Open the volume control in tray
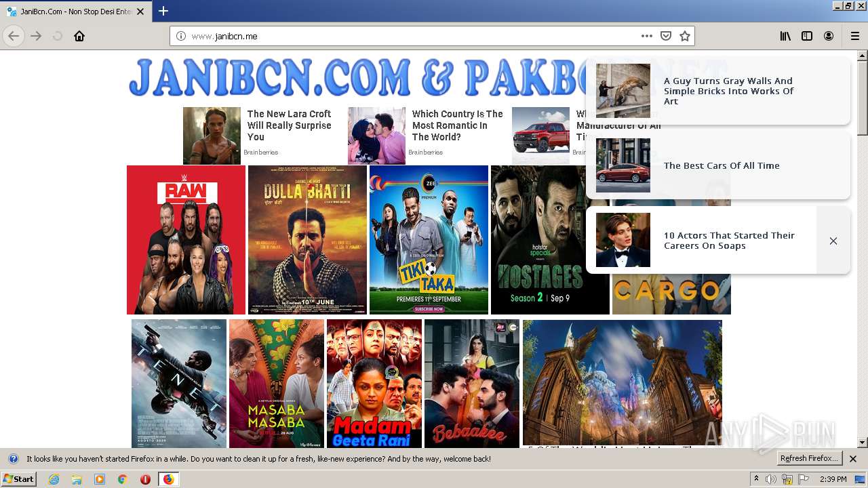The image size is (868, 488). [771, 479]
